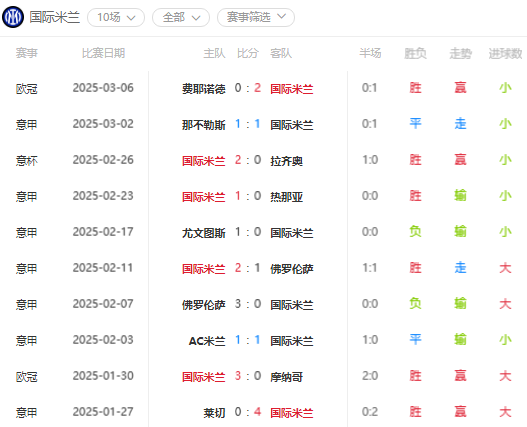Screen dimensions: 527x427
Task: Open the 10场 match count dropdown
Action: click(116, 17)
